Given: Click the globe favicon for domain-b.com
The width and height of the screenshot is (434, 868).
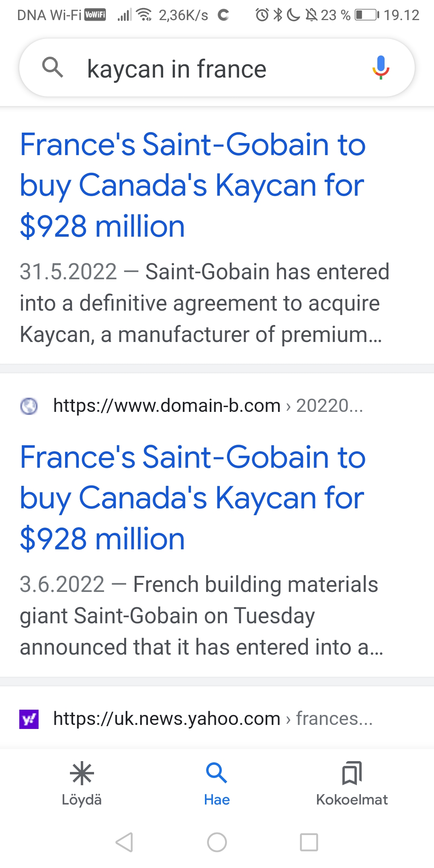Looking at the screenshot, I should [29, 406].
